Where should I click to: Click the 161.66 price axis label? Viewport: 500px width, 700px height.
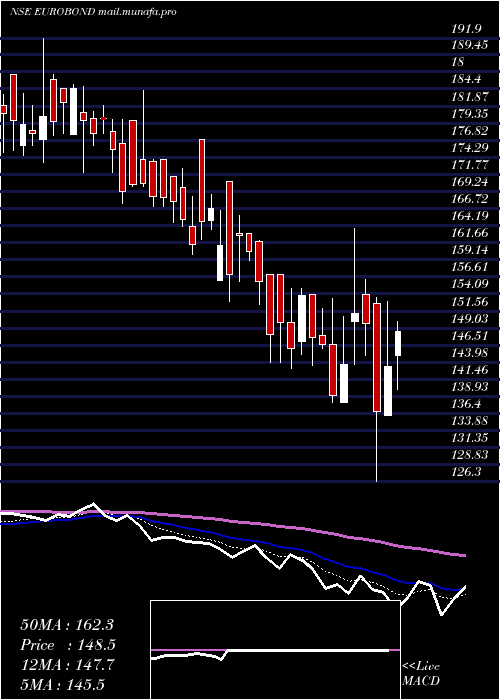tap(470, 232)
